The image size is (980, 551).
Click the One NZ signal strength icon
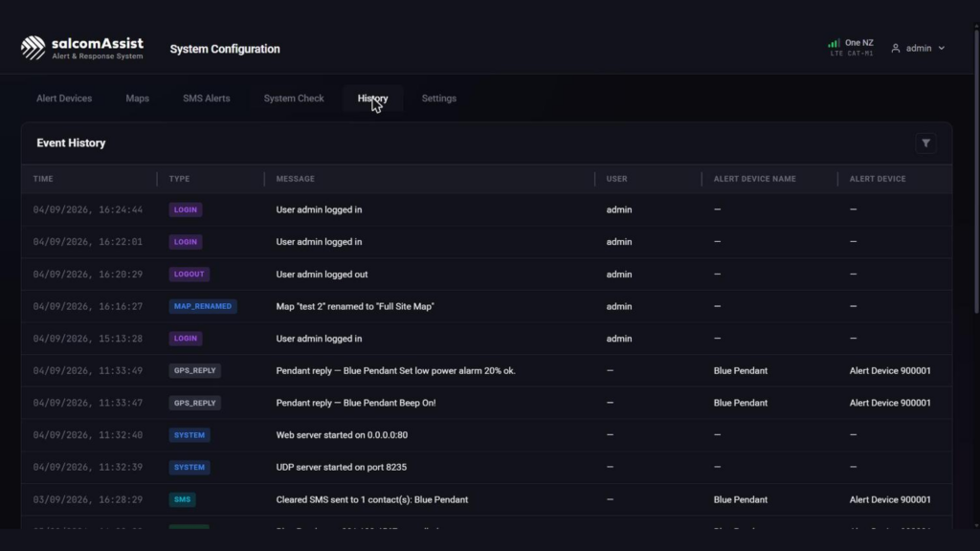[x=834, y=43]
